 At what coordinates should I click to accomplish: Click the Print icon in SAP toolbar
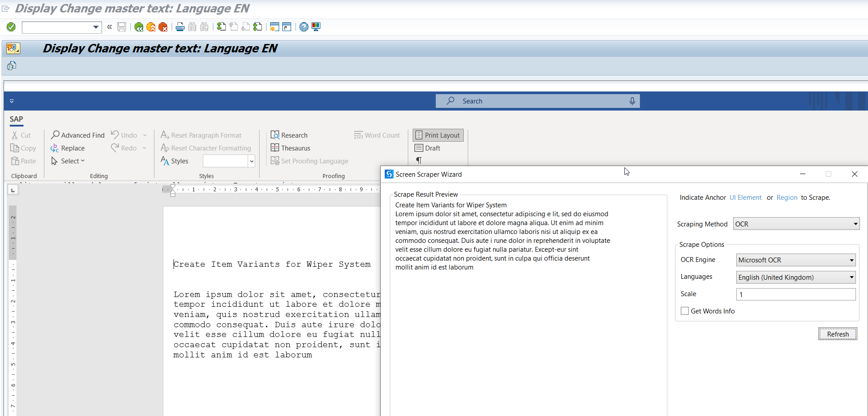point(180,27)
